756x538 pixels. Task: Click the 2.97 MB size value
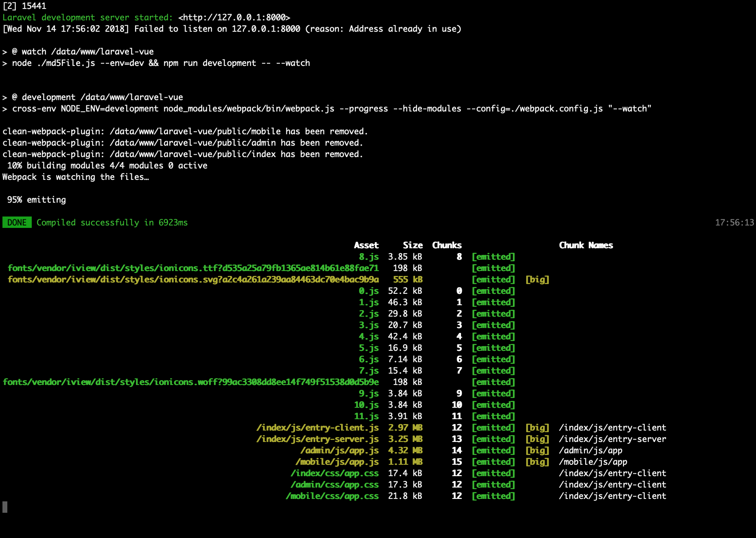point(405,428)
